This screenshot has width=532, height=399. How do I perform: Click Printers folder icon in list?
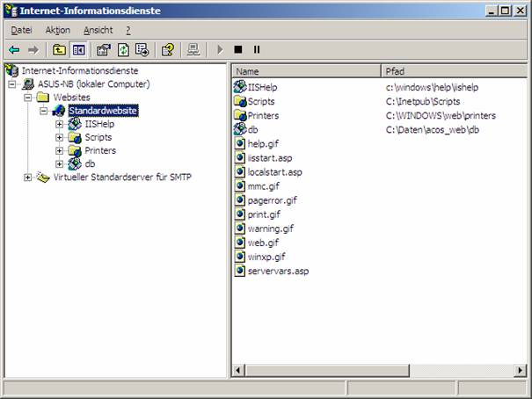[x=240, y=115]
